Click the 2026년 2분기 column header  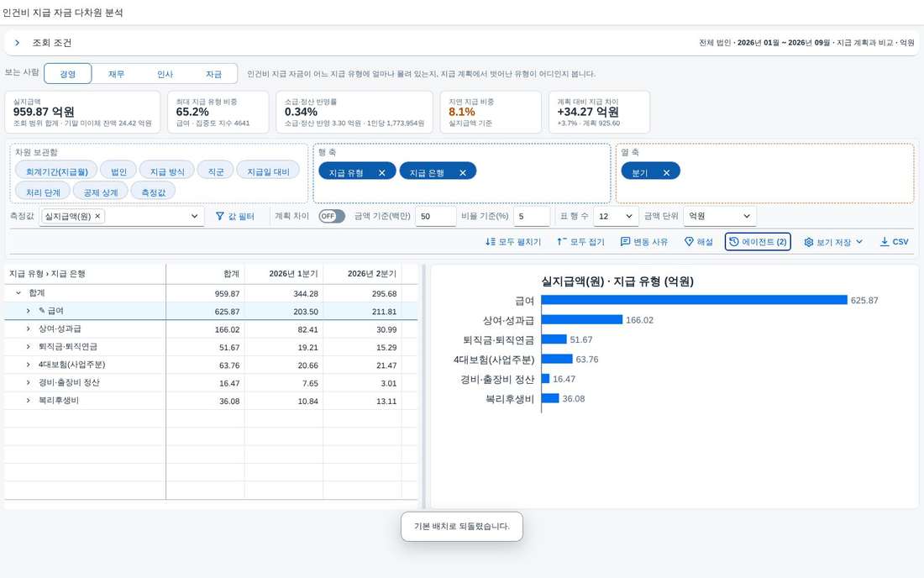tap(362, 274)
